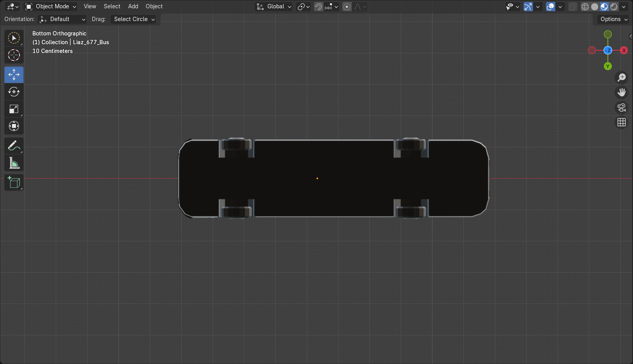Open the Object menu
Screen dimensions: 633x364
(154, 6)
